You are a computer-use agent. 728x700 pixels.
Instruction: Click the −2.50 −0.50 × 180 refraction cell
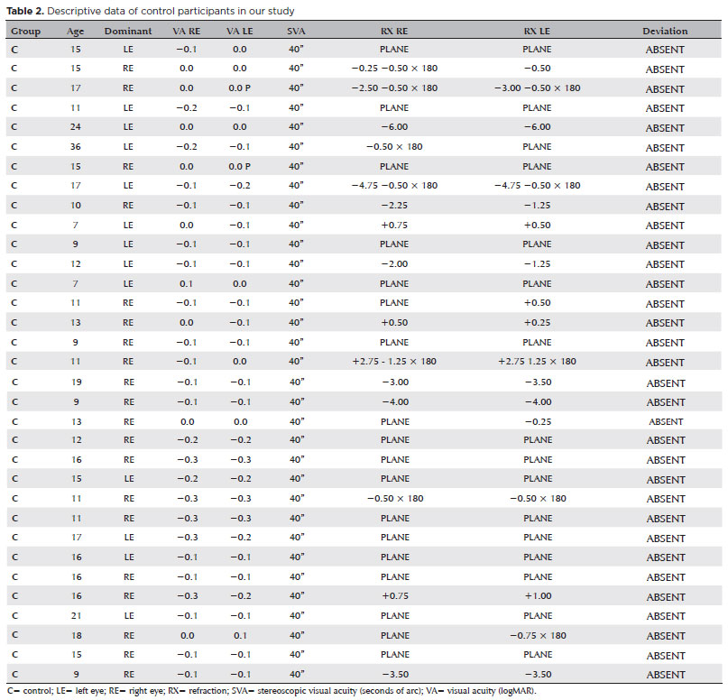pos(394,88)
